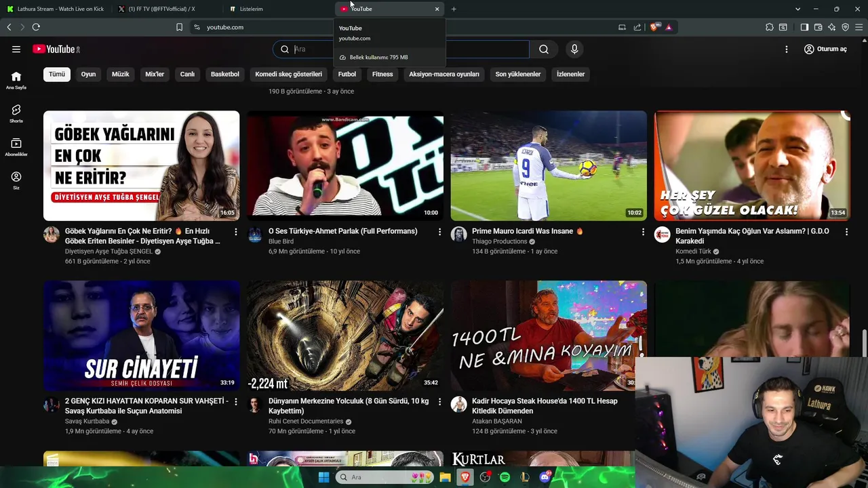
Task: Select the Oyun filter chip
Action: coord(89,74)
